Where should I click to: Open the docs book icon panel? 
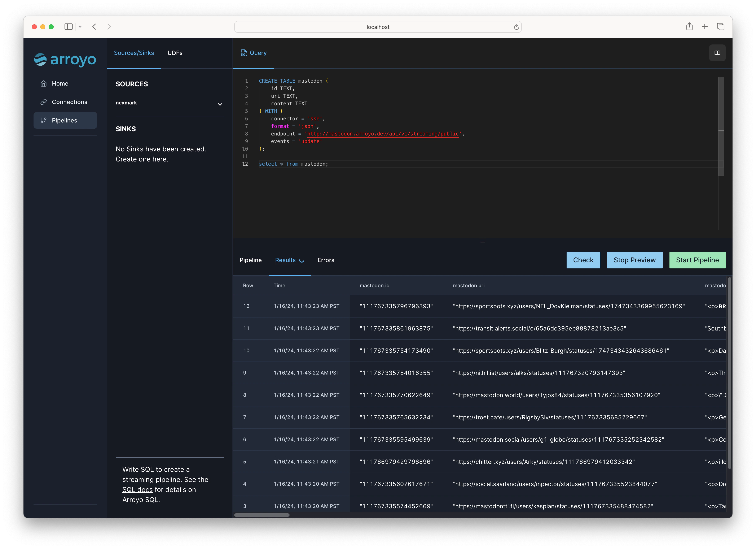point(717,53)
